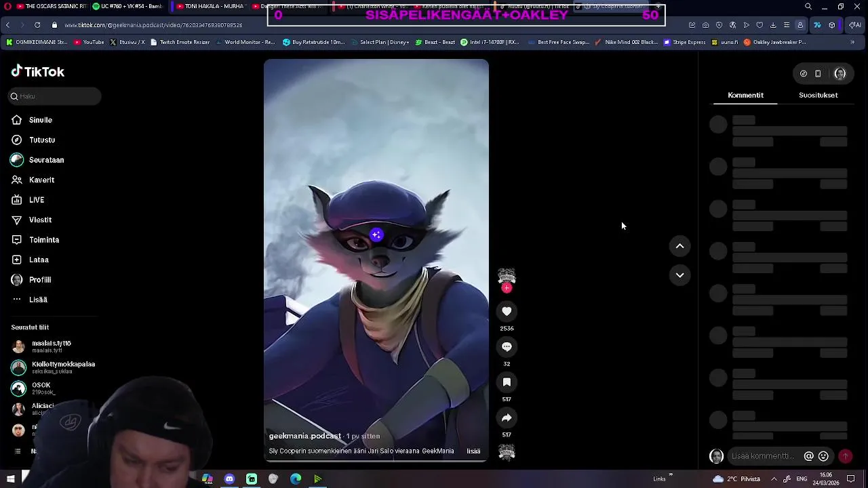The width and height of the screenshot is (868, 488).
Task: Open Kaverit friends page
Action: pyautogui.click(x=33, y=180)
